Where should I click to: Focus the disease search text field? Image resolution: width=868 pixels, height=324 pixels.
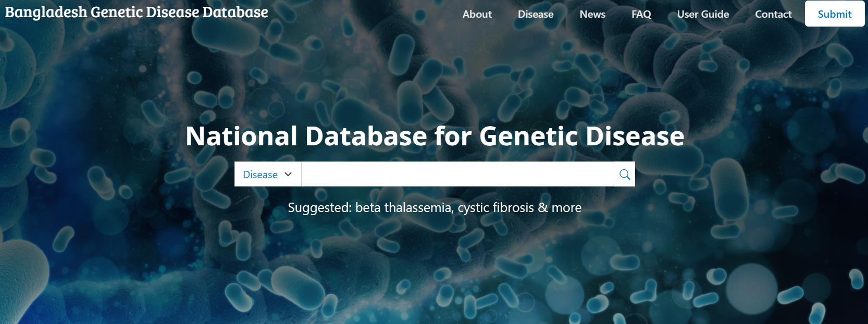(x=457, y=175)
